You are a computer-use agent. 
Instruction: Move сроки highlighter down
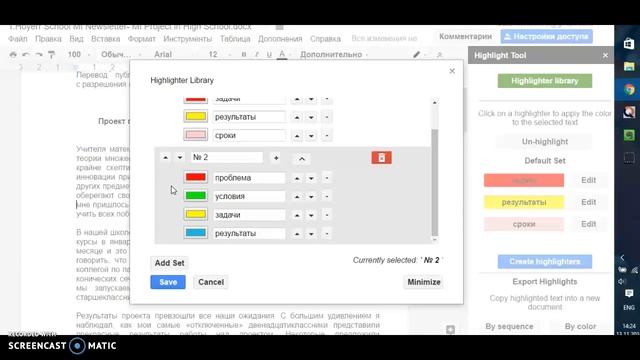(x=311, y=136)
